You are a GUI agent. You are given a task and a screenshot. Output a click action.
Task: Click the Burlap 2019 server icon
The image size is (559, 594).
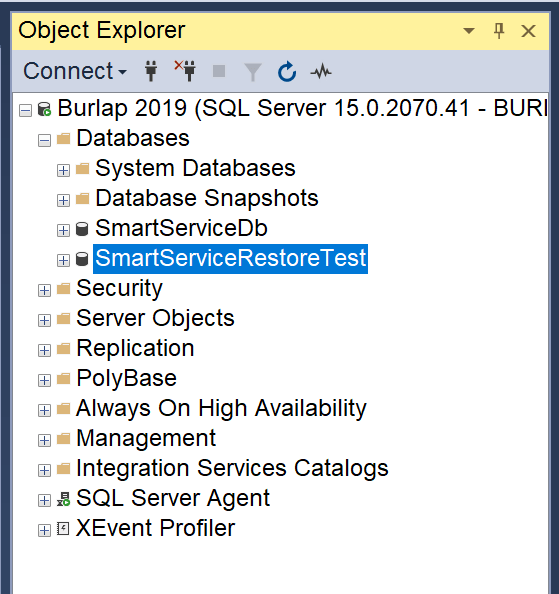click(x=44, y=109)
